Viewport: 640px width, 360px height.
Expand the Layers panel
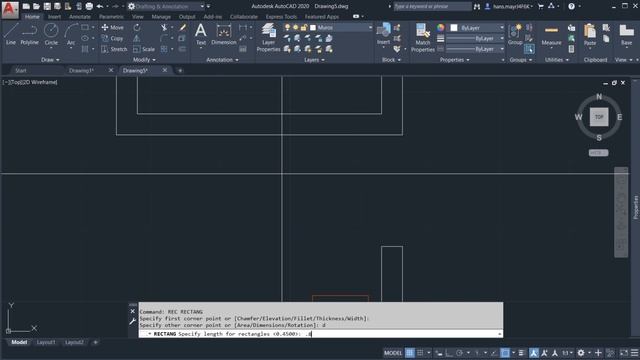(x=314, y=60)
